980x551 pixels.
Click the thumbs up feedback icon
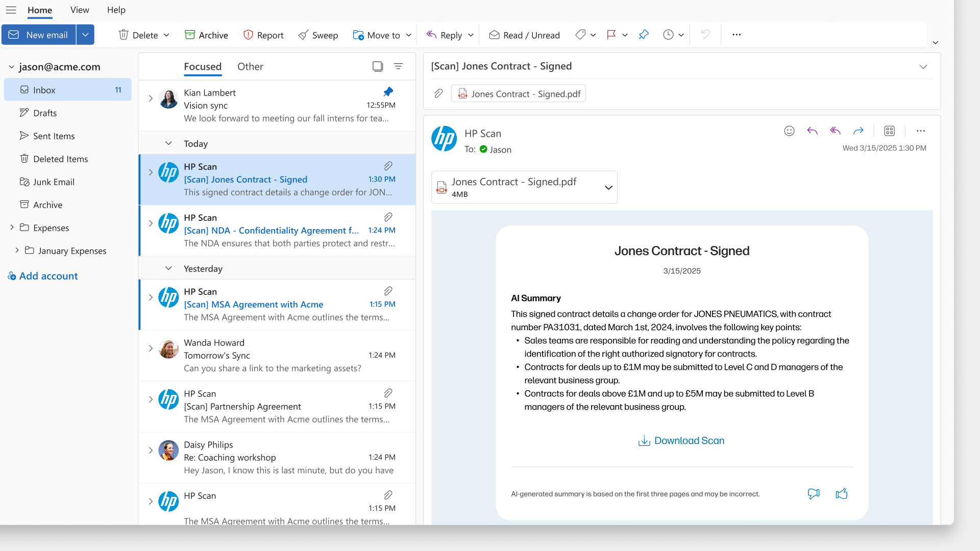tap(841, 493)
